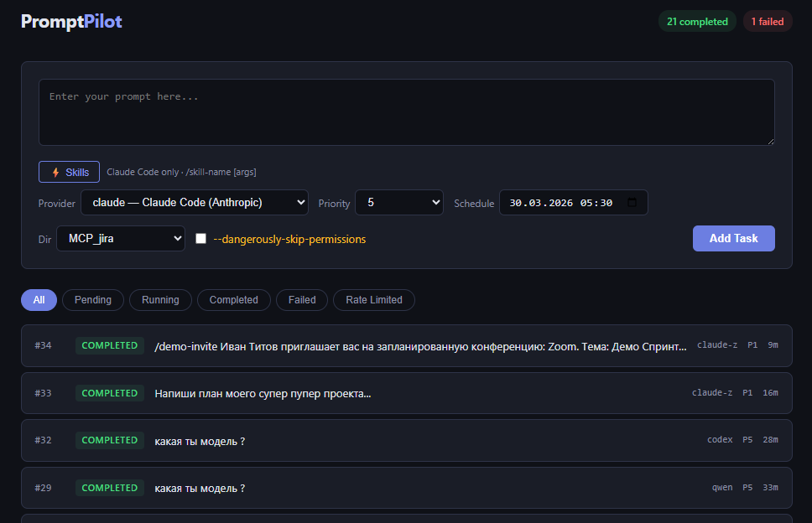Open task #33 about project plan

[x=407, y=393]
